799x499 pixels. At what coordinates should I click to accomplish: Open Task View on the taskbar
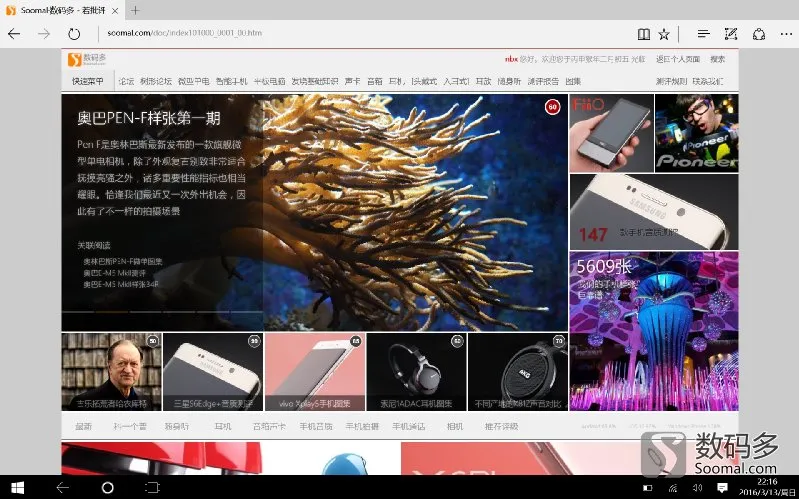(x=152, y=488)
